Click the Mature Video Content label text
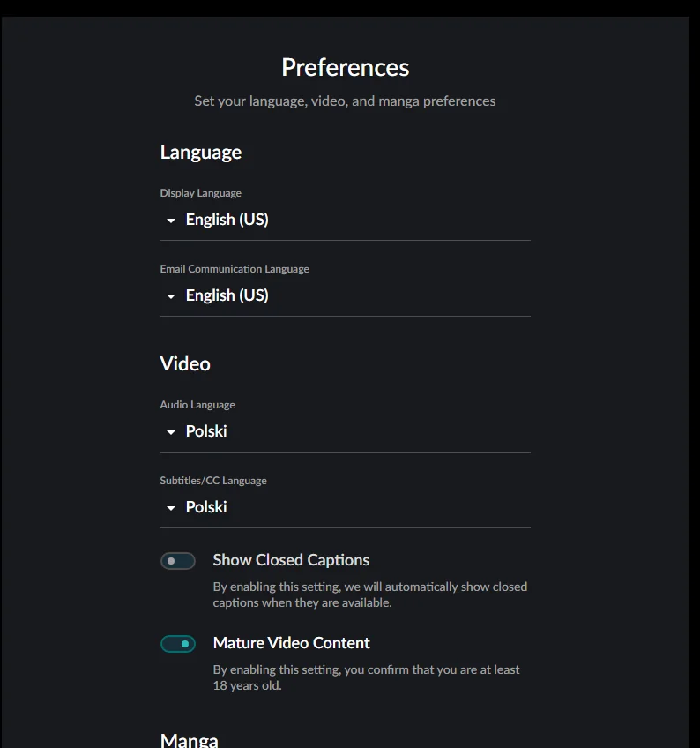This screenshot has height=748, width=700. tap(291, 643)
